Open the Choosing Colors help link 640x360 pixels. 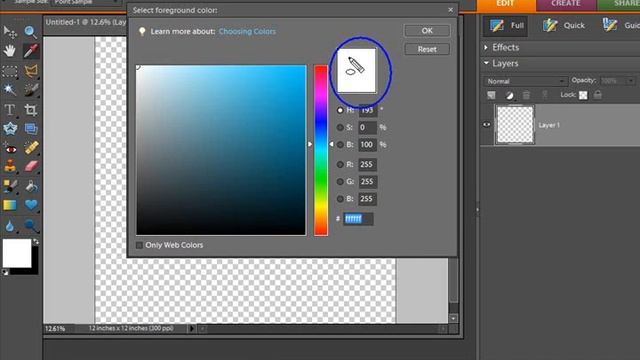pos(247,31)
